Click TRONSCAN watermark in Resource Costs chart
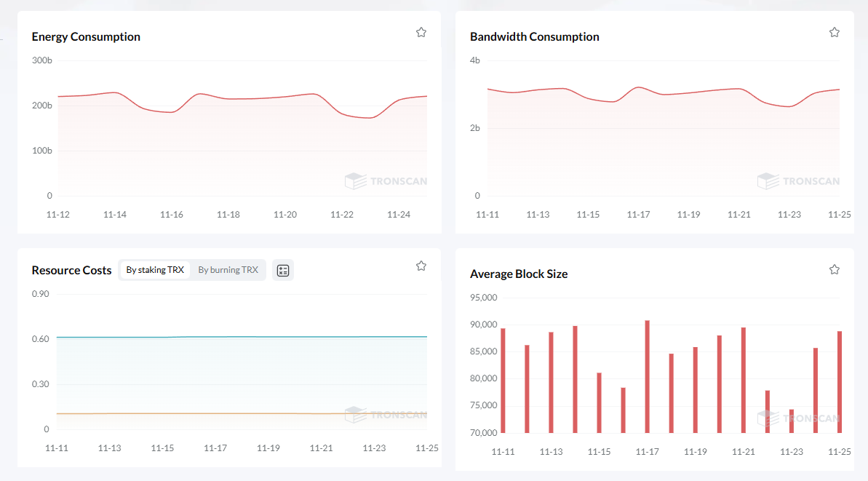The height and width of the screenshot is (481, 868). point(386,415)
